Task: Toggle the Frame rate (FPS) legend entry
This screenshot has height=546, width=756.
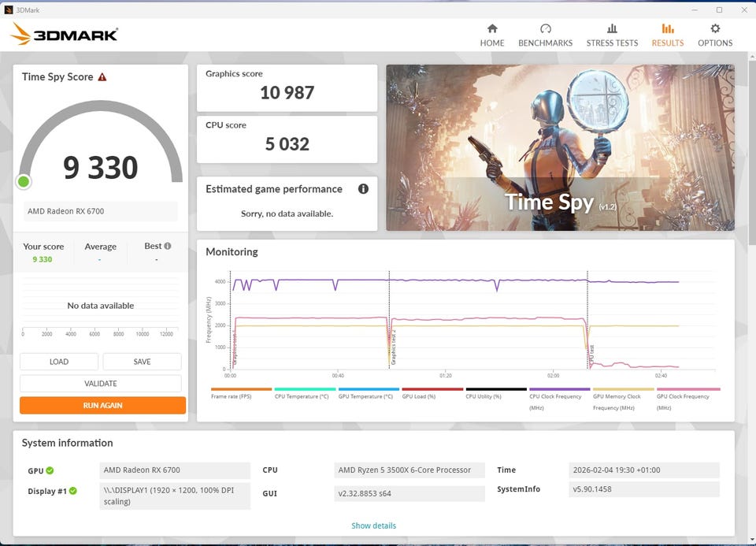Action: [x=241, y=393]
